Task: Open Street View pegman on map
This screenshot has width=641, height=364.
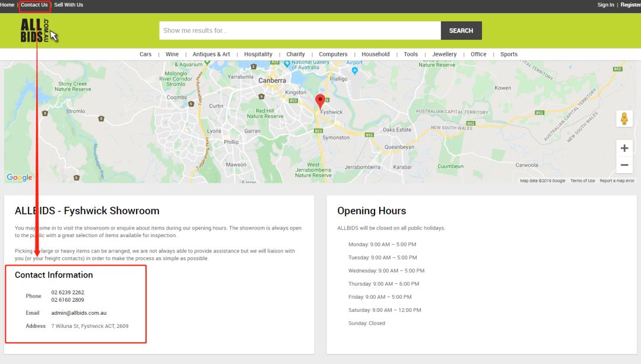Action: click(x=624, y=119)
